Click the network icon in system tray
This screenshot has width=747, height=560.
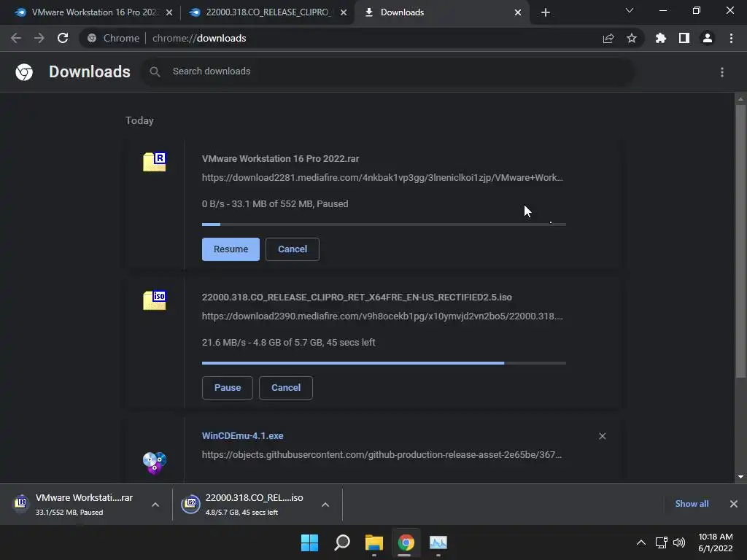(661, 542)
